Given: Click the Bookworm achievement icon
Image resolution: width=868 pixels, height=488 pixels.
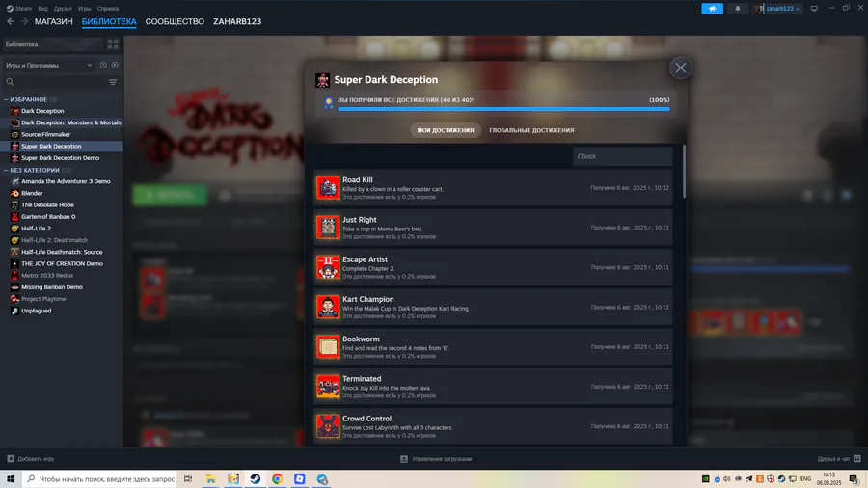Looking at the screenshot, I should tap(328, 347).
